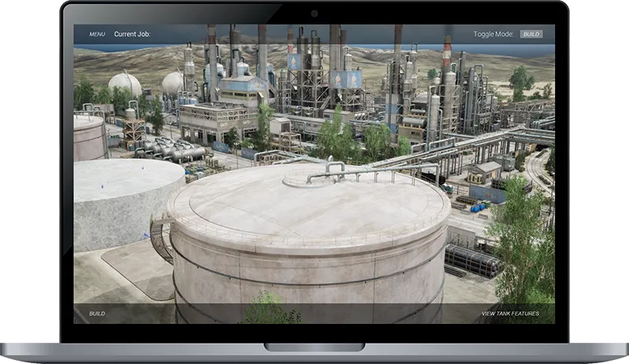Select the vent pipe atop the large tank
This screenshot has width=629, height=364.
point(346,171)
